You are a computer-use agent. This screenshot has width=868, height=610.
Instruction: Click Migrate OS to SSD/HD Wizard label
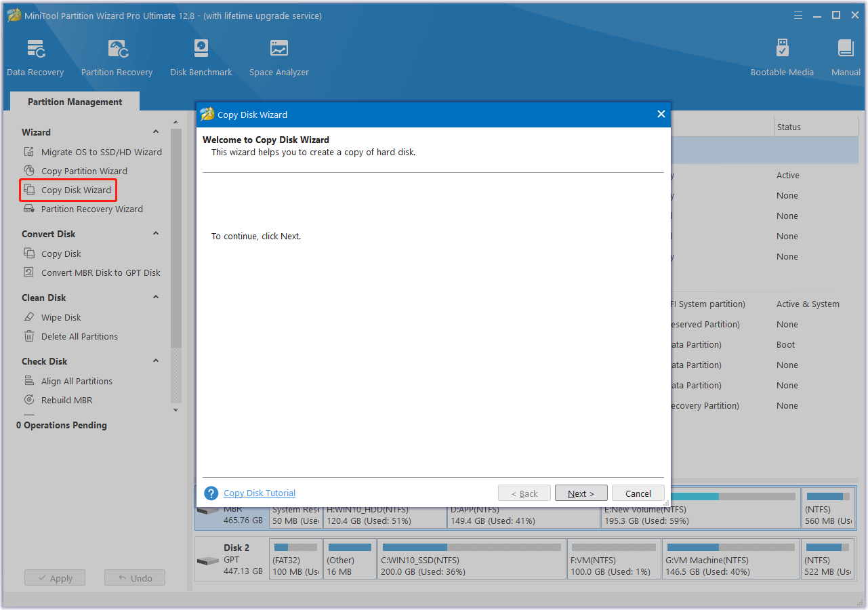point(102,152)
